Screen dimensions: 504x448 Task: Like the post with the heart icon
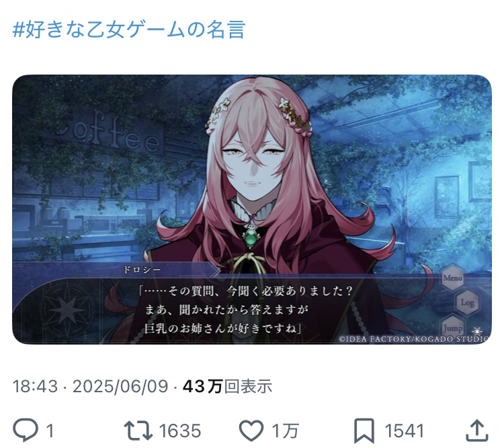pos(251,431)
